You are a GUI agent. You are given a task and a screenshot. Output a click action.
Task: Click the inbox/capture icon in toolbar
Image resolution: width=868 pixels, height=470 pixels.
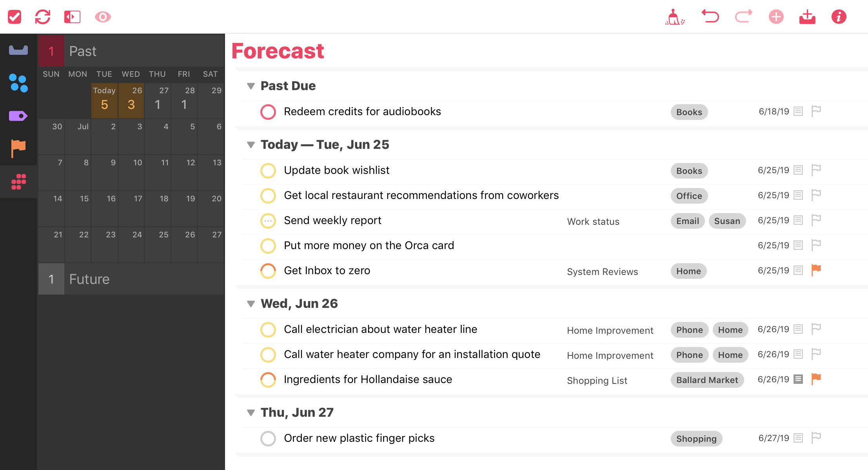click(808, 16)
